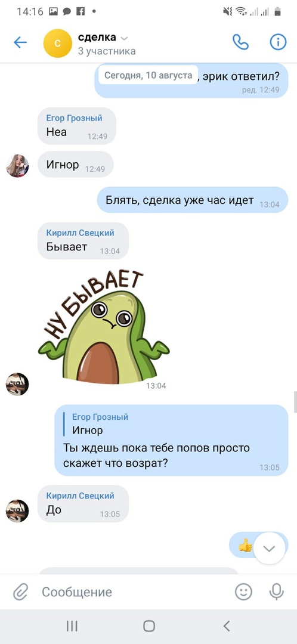Open the emoji smiley picker
This screenshot has height=644, width=297.
(243, 592)
